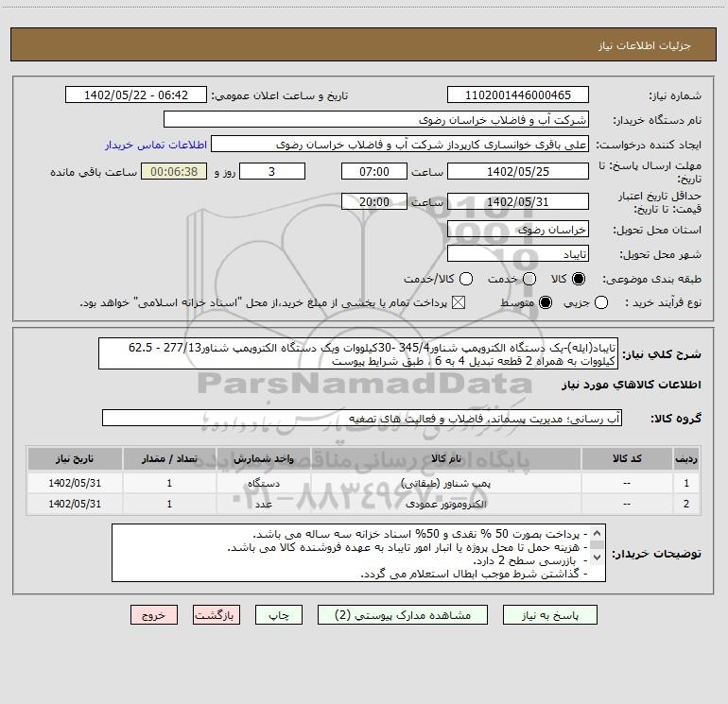Click the چاپ print button
728x704 pixels.
pos(279,615)
